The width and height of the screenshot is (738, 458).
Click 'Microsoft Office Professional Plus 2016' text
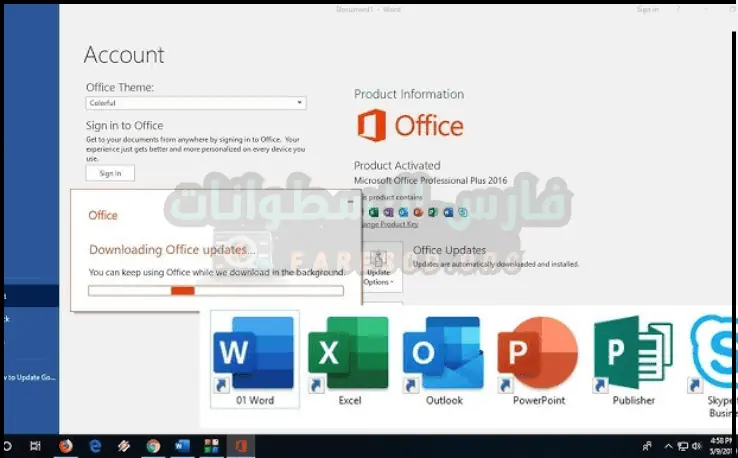tap(430, 181)
